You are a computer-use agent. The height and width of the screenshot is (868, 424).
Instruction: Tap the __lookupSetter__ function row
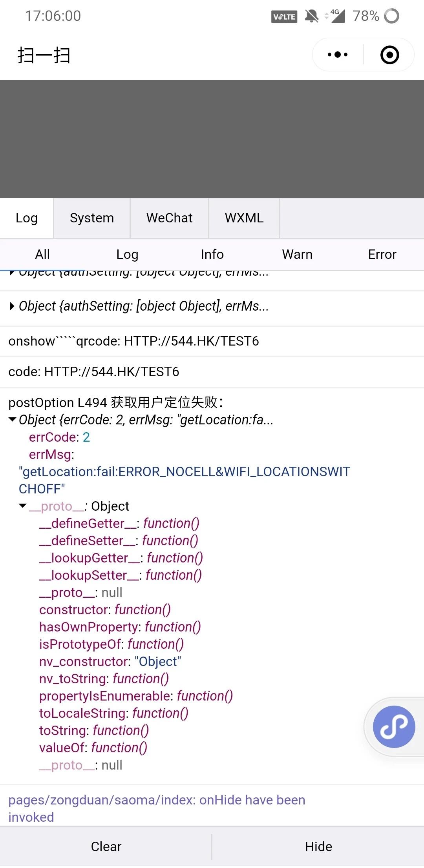[121, 575]
